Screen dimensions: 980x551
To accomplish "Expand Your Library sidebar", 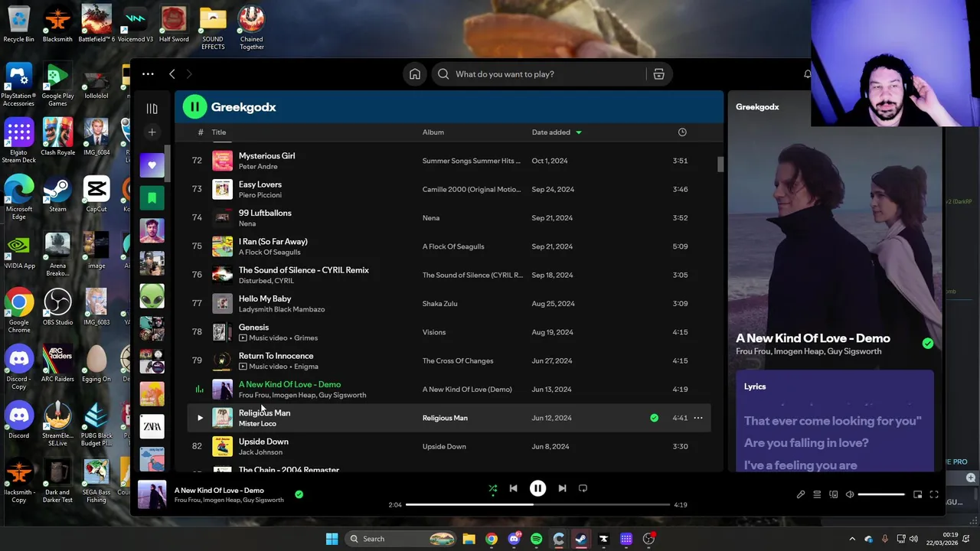I will coord(152,109).
